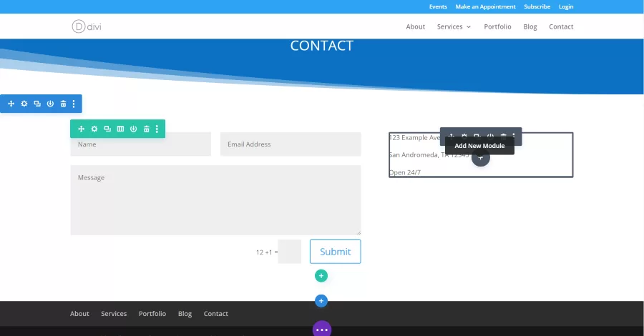Open blue section settings gear
Viewport: 644px width, 336px height.
click(x=24, y=104)
